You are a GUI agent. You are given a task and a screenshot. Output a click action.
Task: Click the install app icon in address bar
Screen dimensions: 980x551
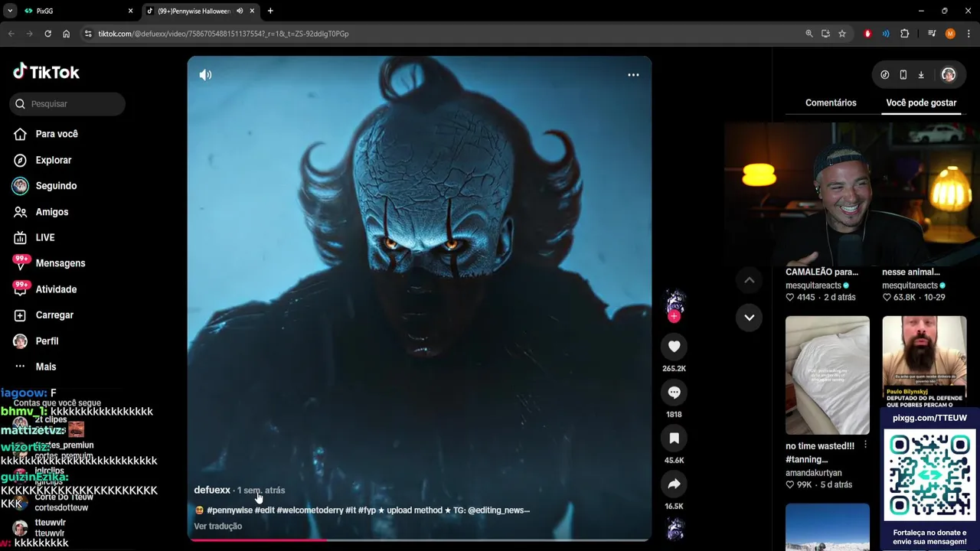pos(825,34)
